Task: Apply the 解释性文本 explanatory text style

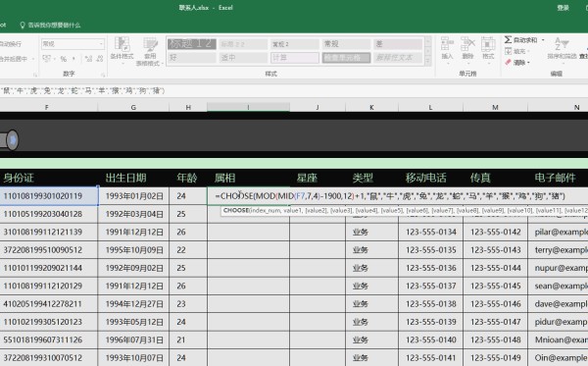Action: tap(398, 58)
